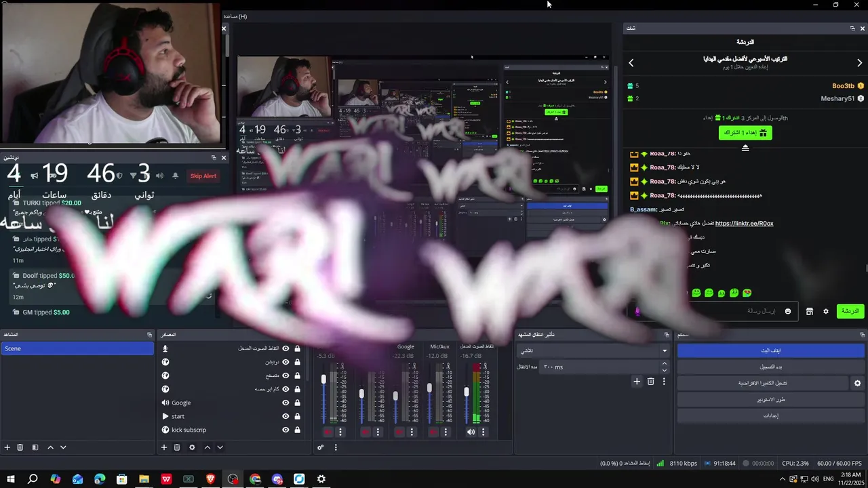This screenshot has width=868, height=488.
Task: Go to previous leaderboard page in chat
Action: click(631, 63)
